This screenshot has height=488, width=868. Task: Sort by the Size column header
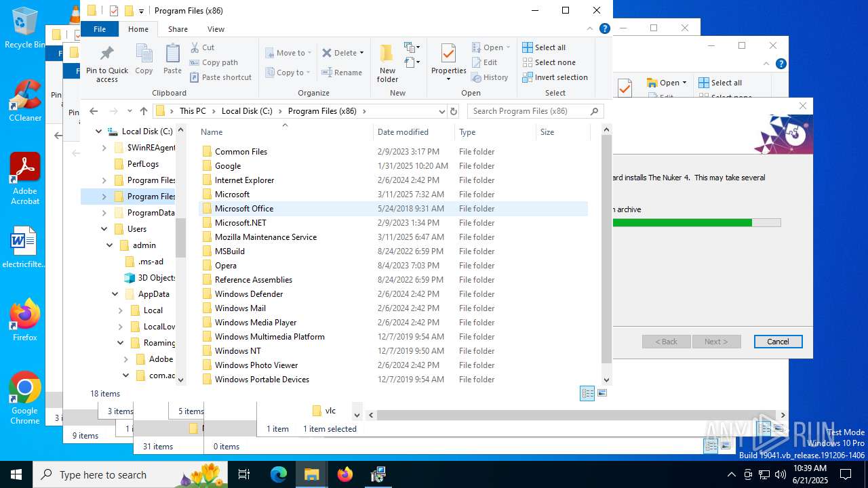click(561, 132)
